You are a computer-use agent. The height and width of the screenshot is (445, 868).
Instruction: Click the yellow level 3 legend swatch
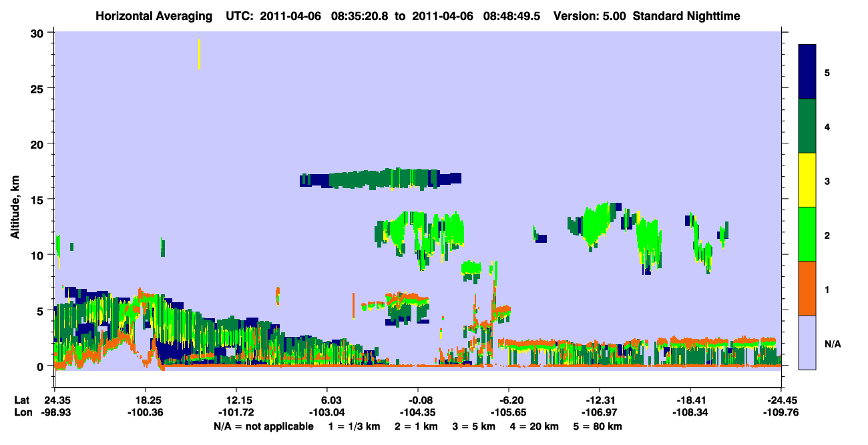pos(807,180)
